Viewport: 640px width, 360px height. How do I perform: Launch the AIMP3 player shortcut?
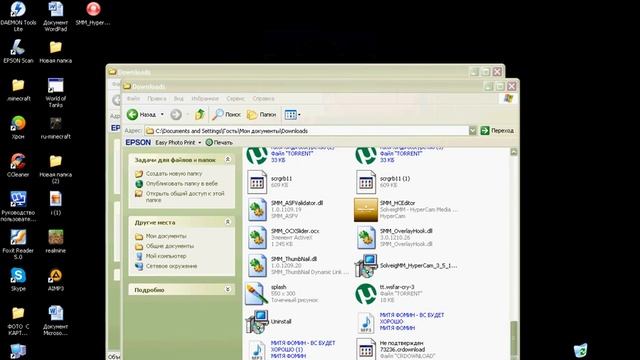(56, 279)
